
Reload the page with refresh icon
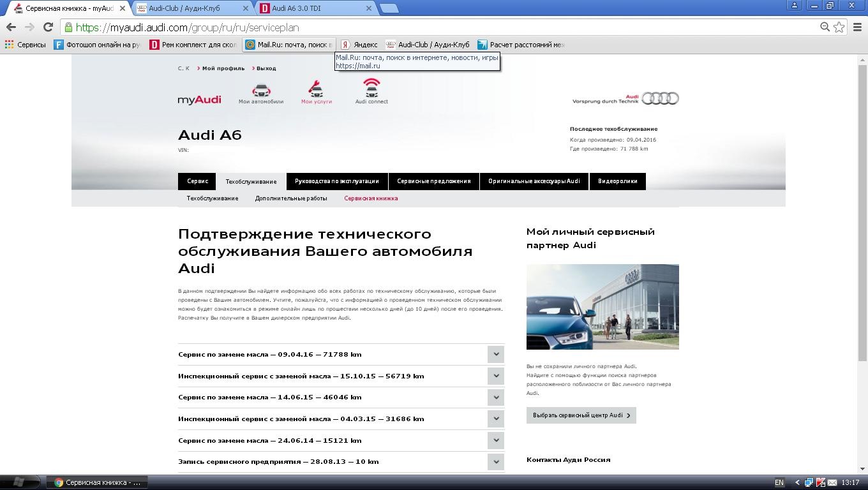tap(48, 27)
